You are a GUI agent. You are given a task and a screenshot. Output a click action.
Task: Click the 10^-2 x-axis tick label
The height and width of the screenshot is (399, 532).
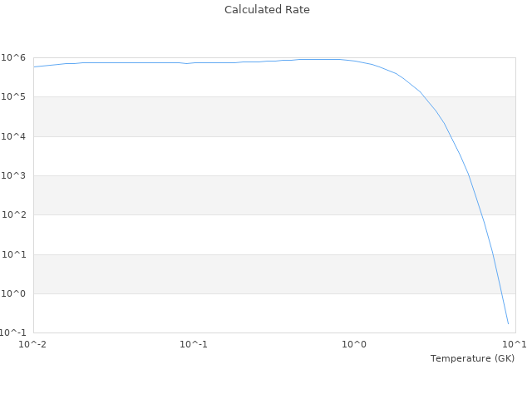click(x=33, y=344)
